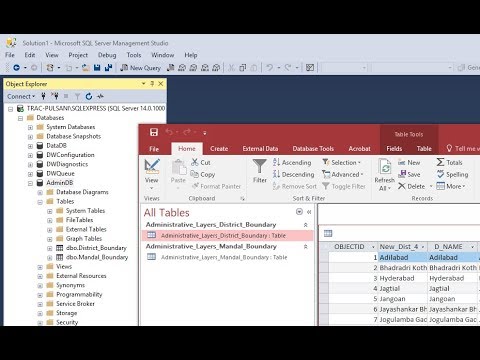This screenshot has height=360, width=480.
Task: Click the New Query toolbar button in SSMS
Action: pyautogui.click(x=140, y=68)
